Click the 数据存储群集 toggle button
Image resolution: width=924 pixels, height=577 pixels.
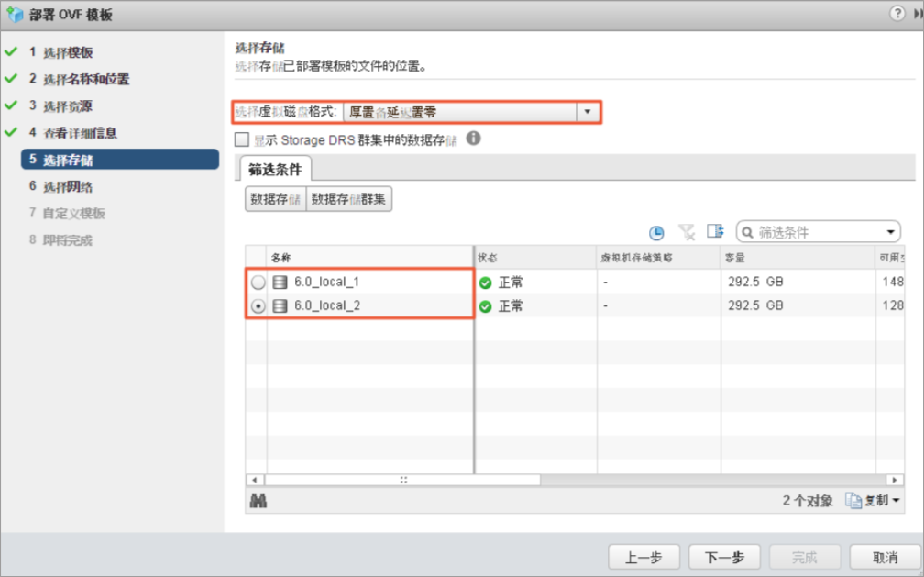pyautogui.click(x=349, y=199)
